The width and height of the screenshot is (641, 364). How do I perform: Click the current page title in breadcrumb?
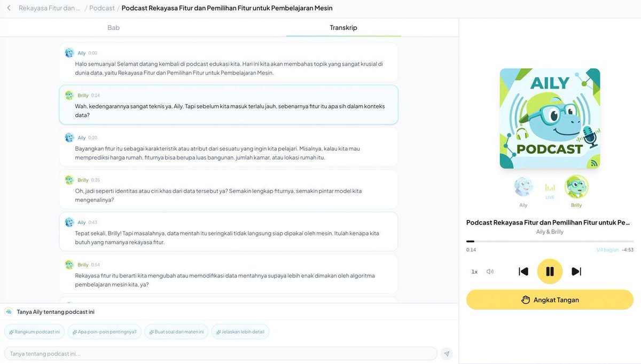(227, 8)
